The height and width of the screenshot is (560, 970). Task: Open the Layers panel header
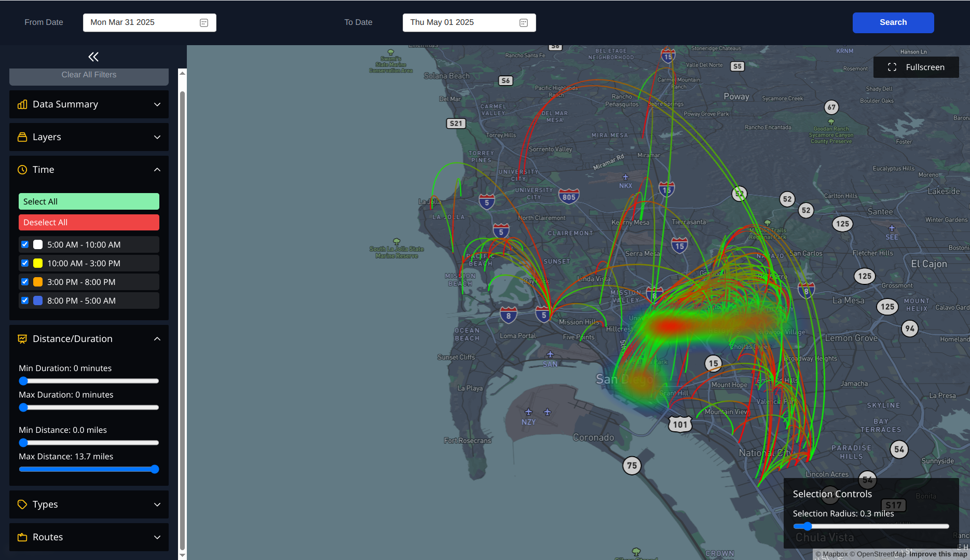point(89,137)
